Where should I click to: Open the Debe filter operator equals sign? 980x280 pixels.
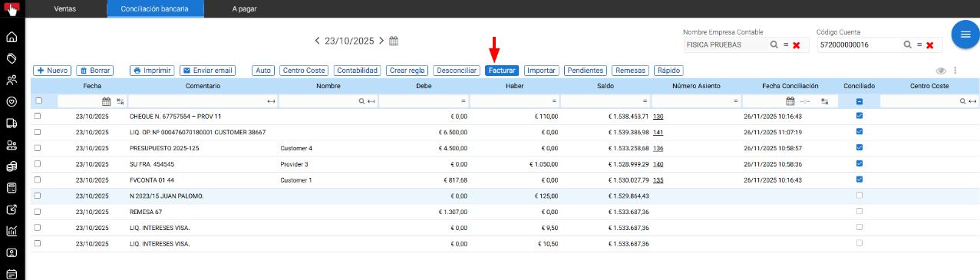tap(463, 101)
